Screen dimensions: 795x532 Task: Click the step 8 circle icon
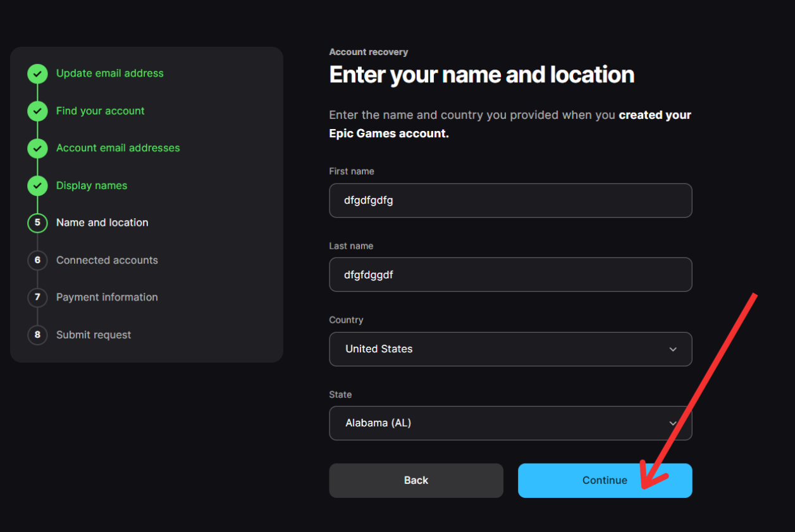[x=37, y=335]
